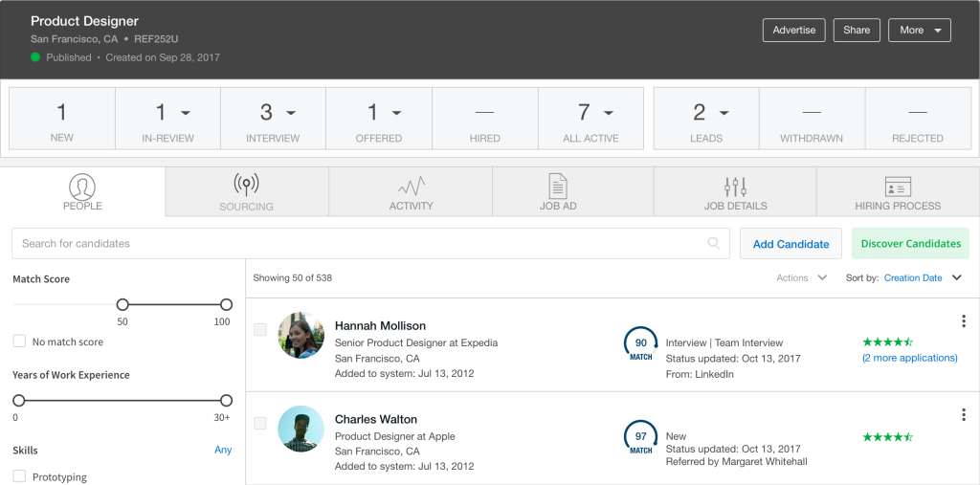Open the Hiring Process icon tab
Screen dimensions: 980x485
pyautogui.click(x=897, y=186)
